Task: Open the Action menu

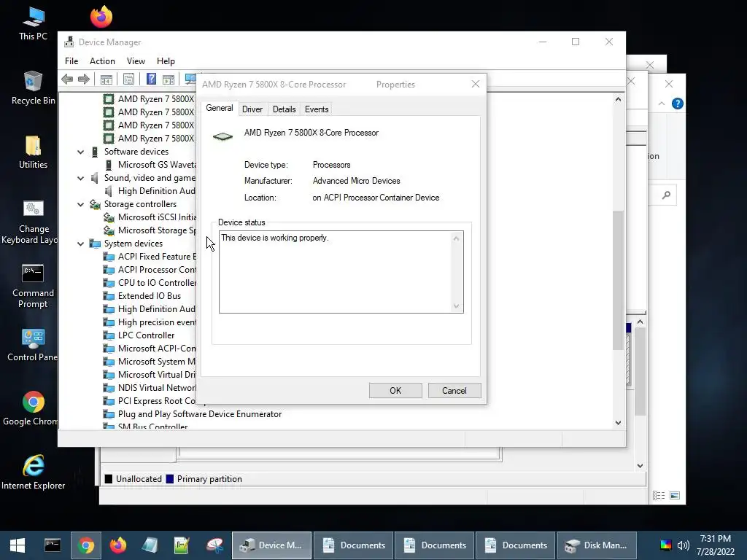Action: 102,61
